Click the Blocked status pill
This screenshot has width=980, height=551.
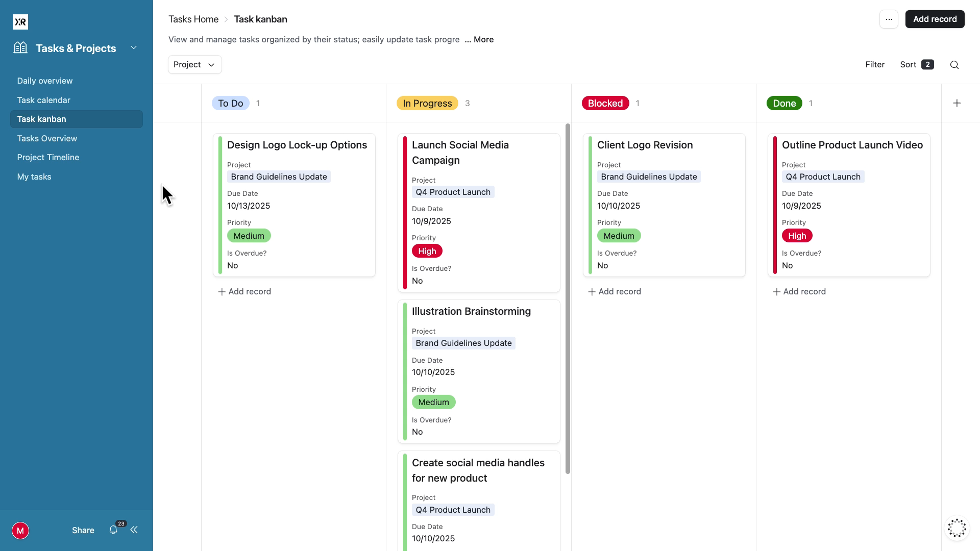tap(605, 103)
